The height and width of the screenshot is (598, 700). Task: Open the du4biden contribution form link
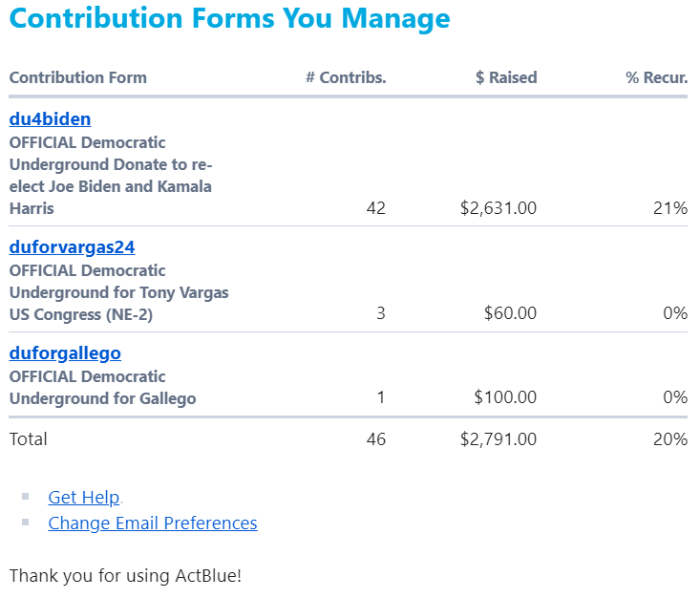50,119
